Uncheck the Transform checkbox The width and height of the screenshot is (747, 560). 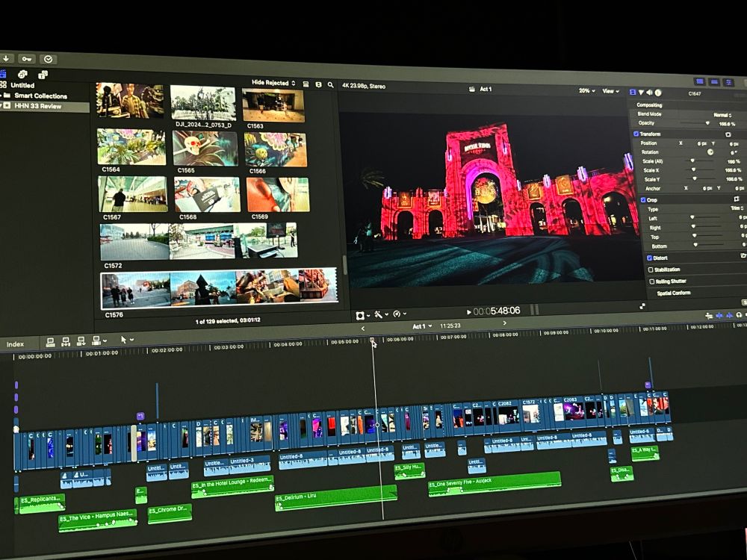click(636, 134)
